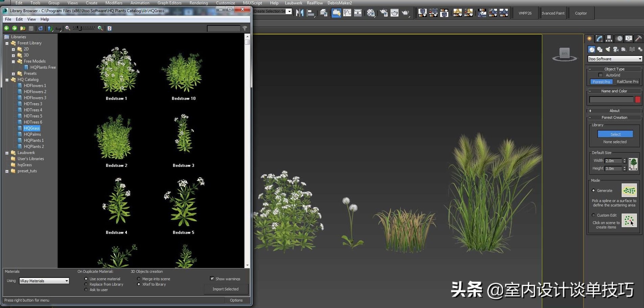
Task: Select the Lights category icon
Action: 608,49
